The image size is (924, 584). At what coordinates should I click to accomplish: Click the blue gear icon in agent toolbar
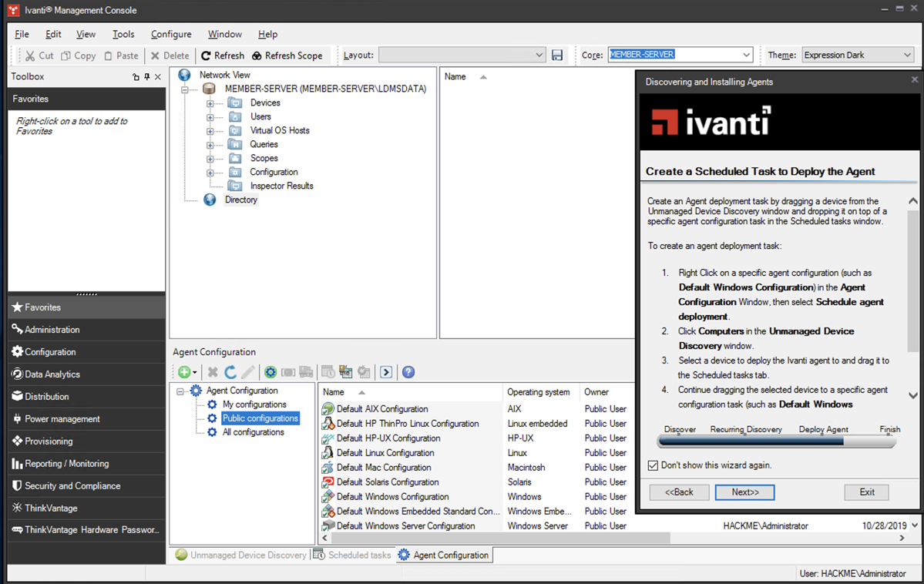point(270,372)
